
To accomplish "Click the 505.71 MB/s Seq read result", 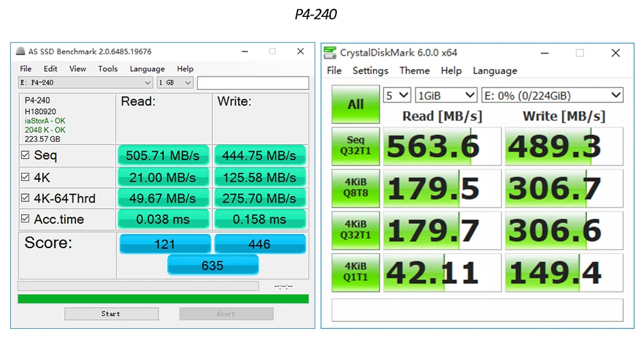I will [x=163, y=155].
